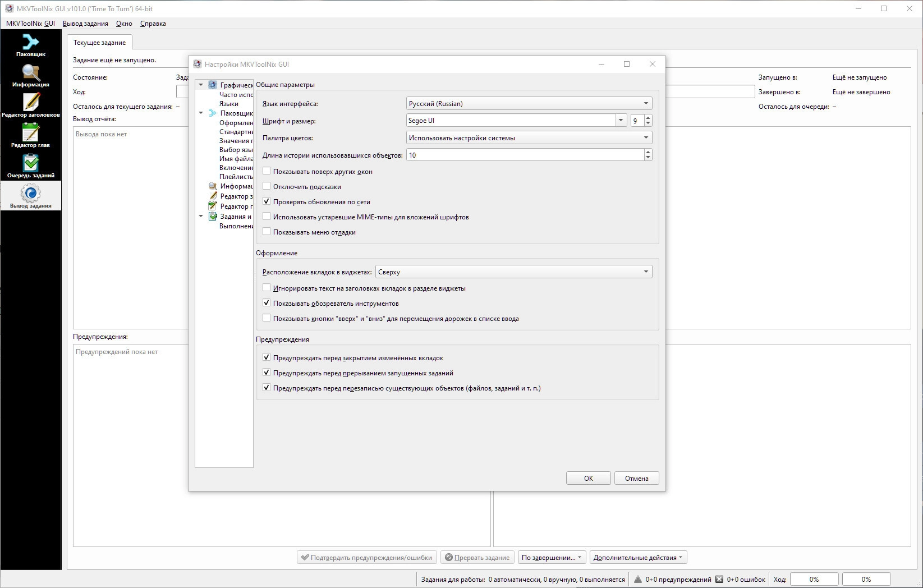Select Оформлен… item under Паковщик

click(236, 122)
